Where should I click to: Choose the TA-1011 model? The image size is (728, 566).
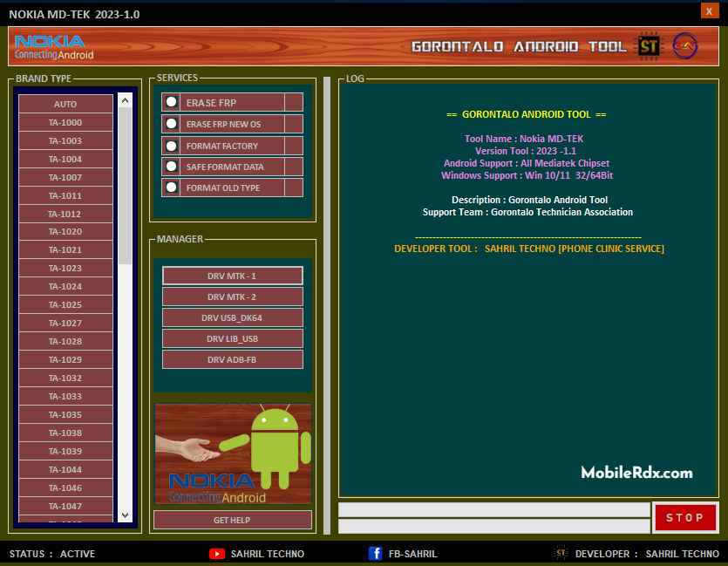pos(65,195)
